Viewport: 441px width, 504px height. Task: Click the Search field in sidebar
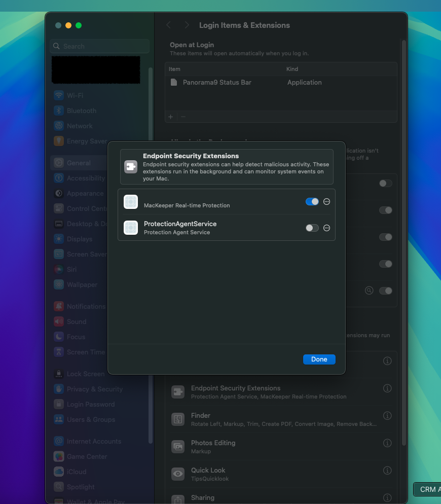(100, 46)
